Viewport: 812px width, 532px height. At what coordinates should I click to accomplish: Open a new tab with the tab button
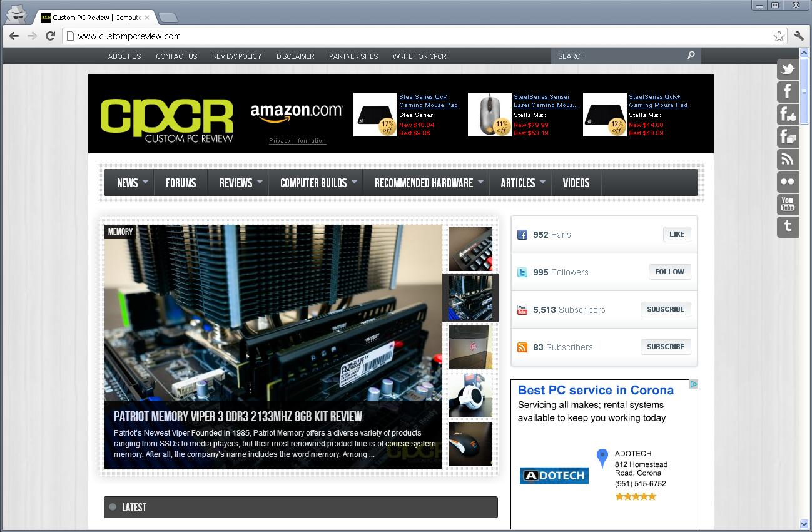point(168,18)
